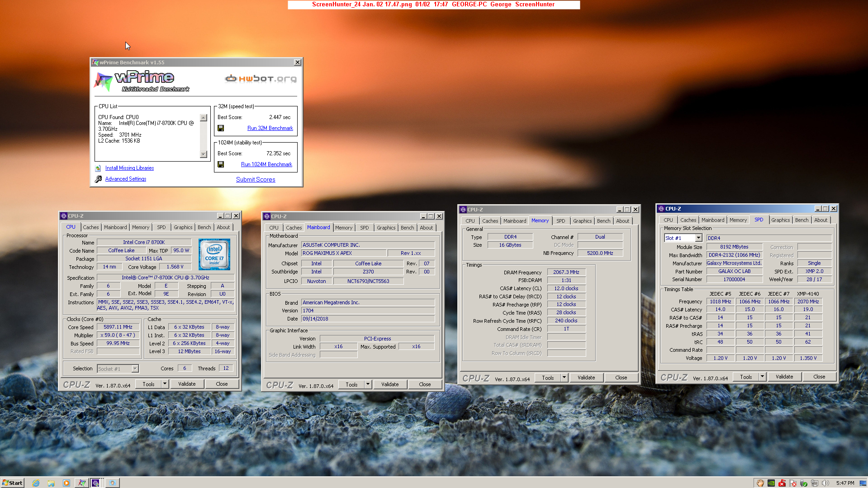Expand the Tools dropdown arrow in the CPU tab window
The height and width of the screenshot is (488, 868).
point(165,384)
